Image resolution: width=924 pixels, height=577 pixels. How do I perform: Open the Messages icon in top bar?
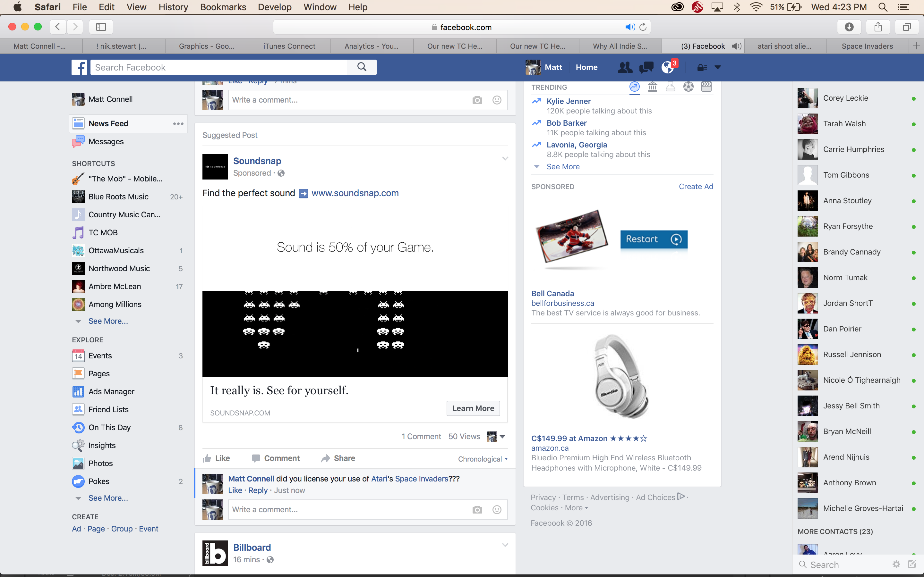click(x=646, y=68)
